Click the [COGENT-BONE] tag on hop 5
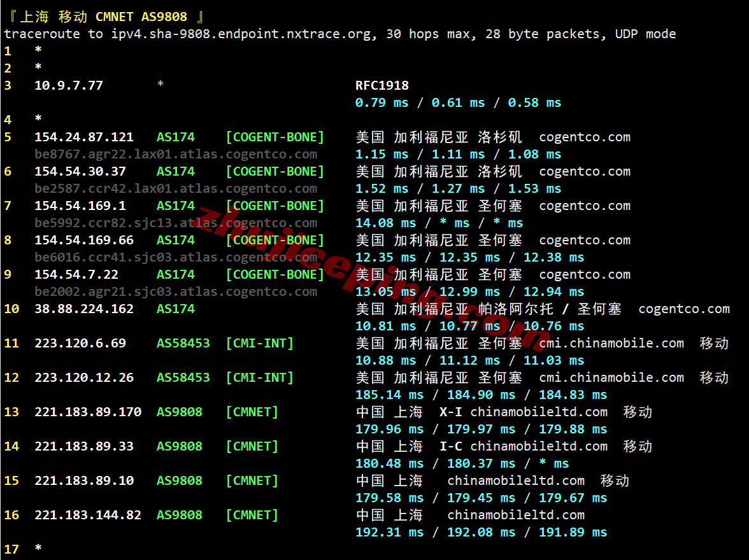 [x=275, y=137]
